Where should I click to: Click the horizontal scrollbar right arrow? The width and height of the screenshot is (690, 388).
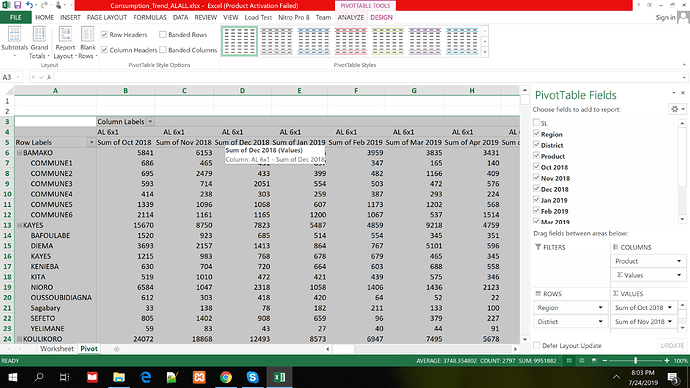(x=515, y=349)
